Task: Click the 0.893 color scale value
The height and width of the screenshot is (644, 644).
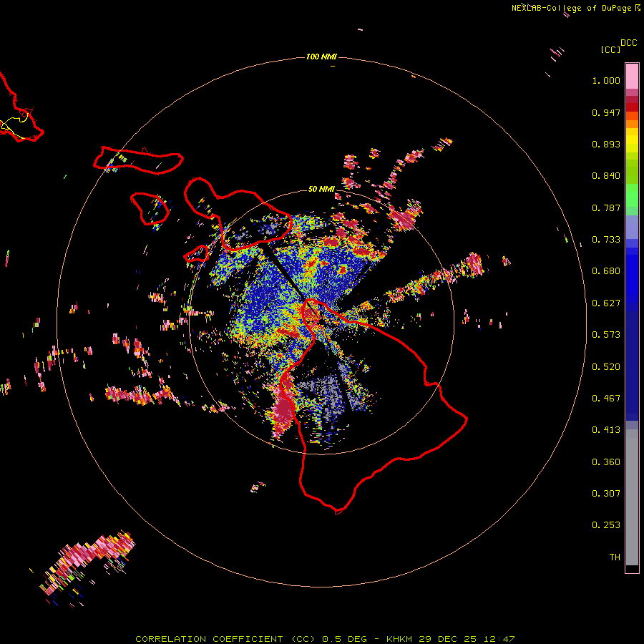Action: tap(606, 144)
